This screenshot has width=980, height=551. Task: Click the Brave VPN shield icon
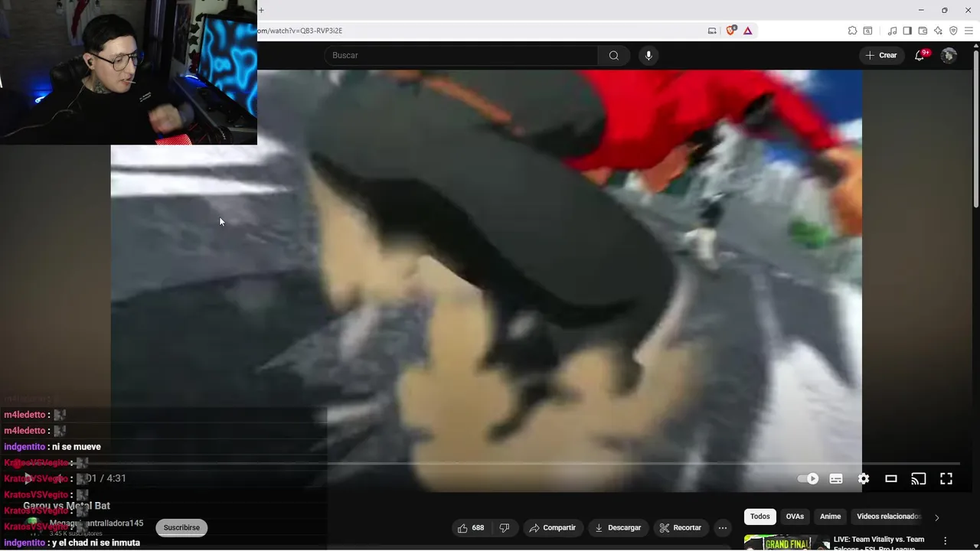(953, 31)
